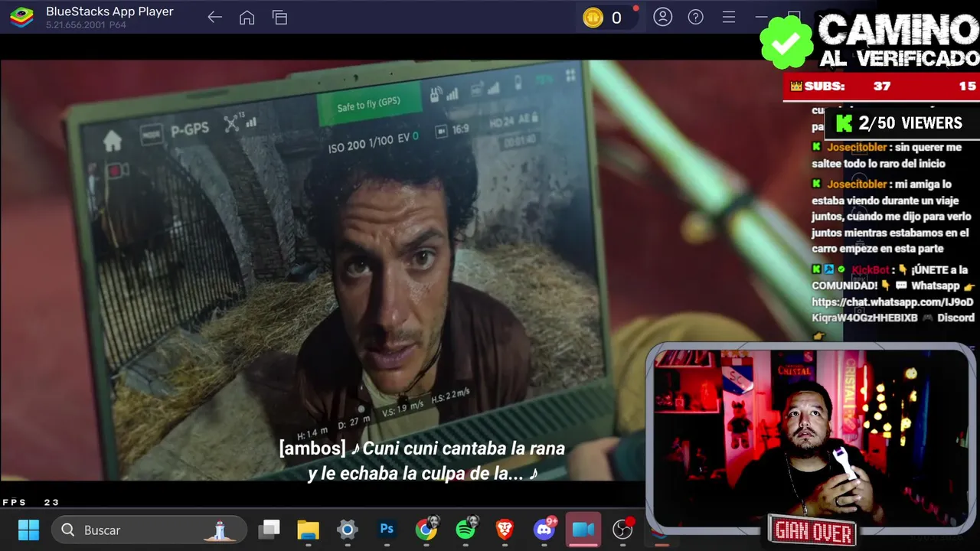The image size is (980, 551).
Task: Switch to Photoshop from the taskbar
Action: 387,529
